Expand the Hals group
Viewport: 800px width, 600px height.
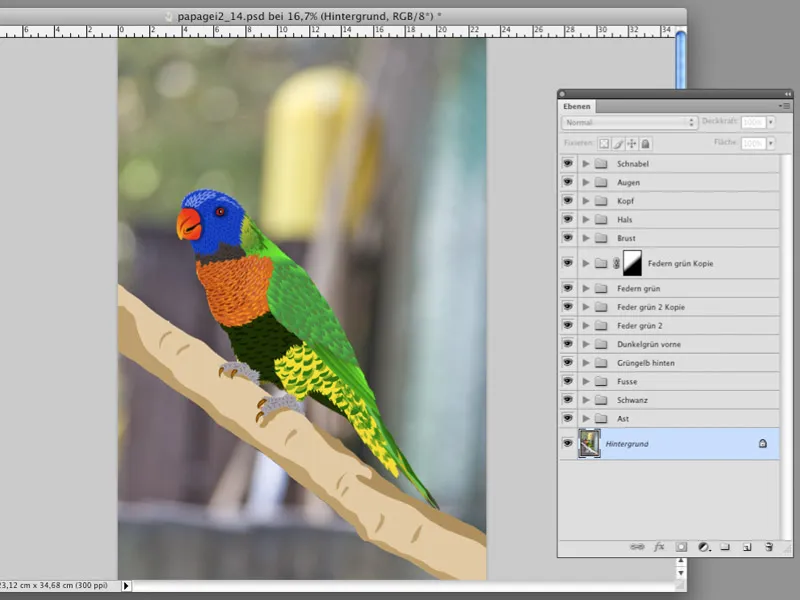click(x=586, y=219)
